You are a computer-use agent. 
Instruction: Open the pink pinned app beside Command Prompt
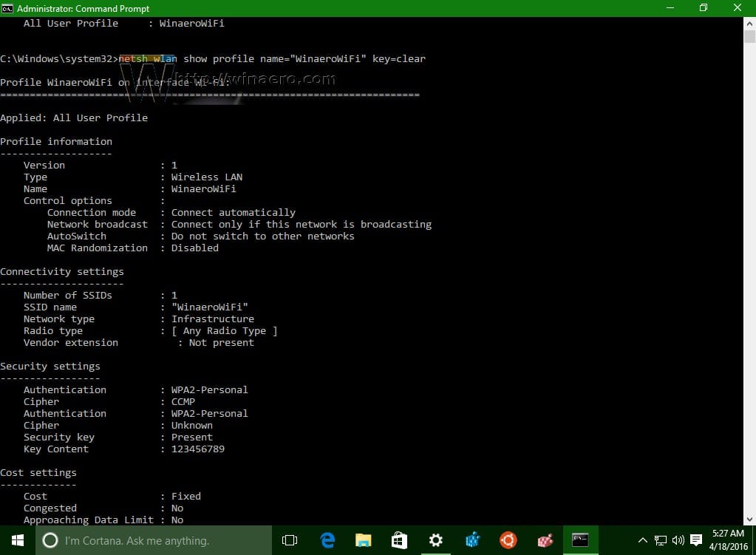click(x=545, y=540)
